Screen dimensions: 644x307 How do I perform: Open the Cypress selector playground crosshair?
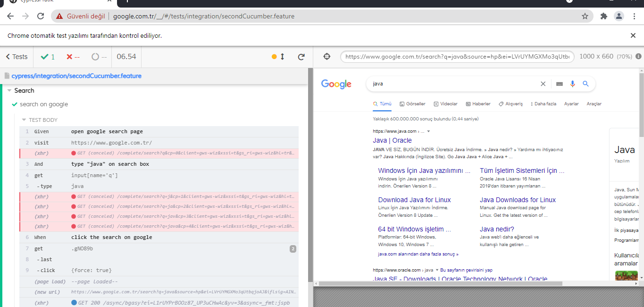326,57
